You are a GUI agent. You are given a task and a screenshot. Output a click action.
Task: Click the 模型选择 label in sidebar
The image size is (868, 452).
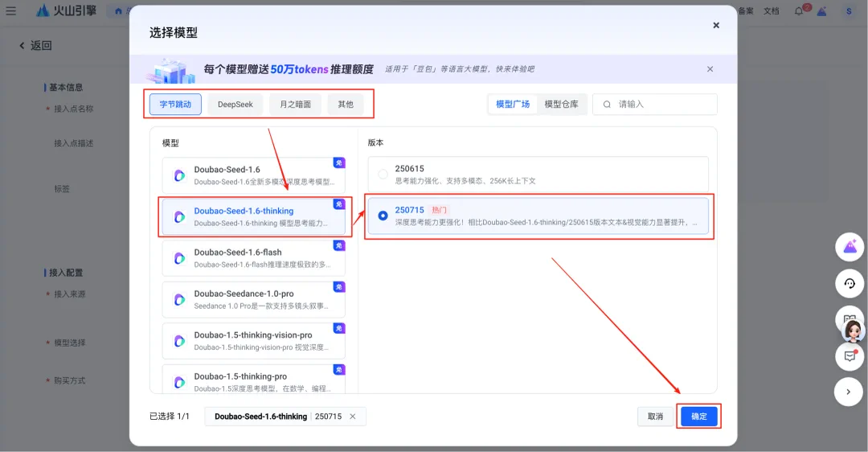70,343
